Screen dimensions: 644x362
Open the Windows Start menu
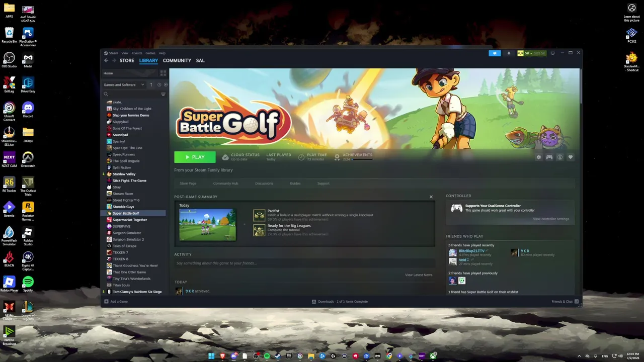tap(211, 356)
